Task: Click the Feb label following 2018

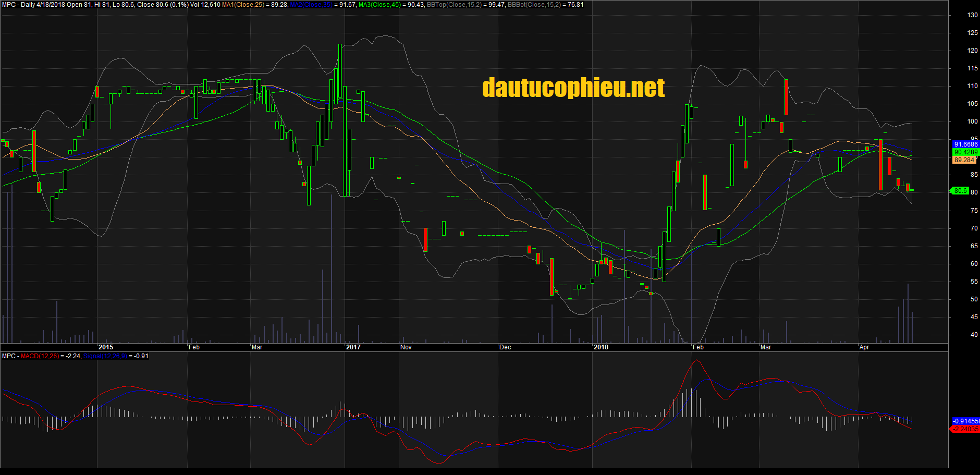Action: click(698, 347)
